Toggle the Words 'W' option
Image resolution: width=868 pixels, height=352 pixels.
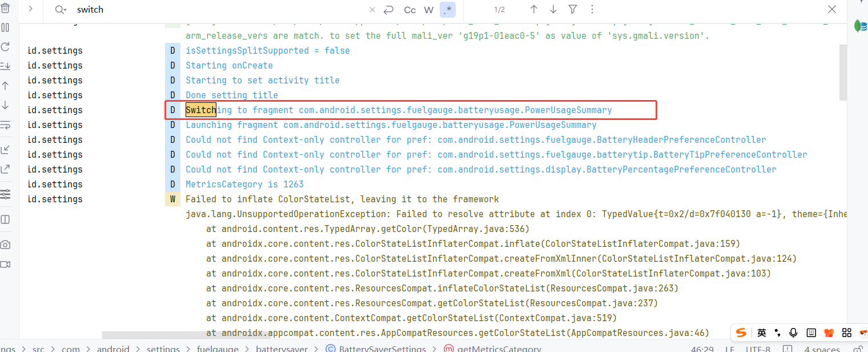pos(429,10)
